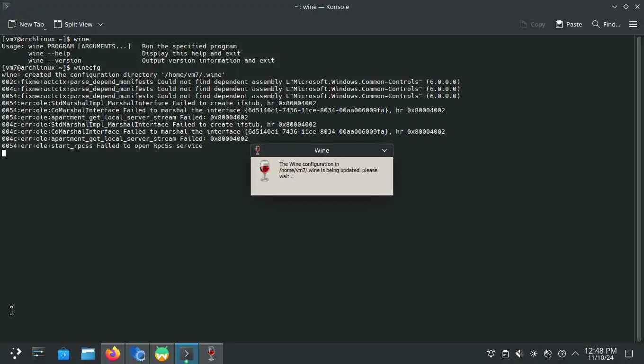Click the question mark tray icon
This screenshot has height=364, width=644.
pos(562,354)
